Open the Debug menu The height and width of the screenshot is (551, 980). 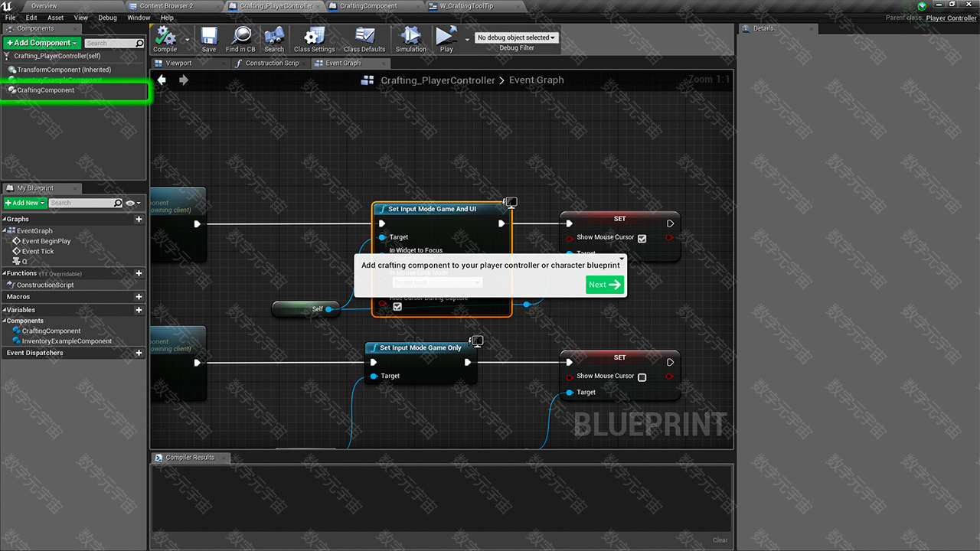pyautogui.click(x=107, y=18)
